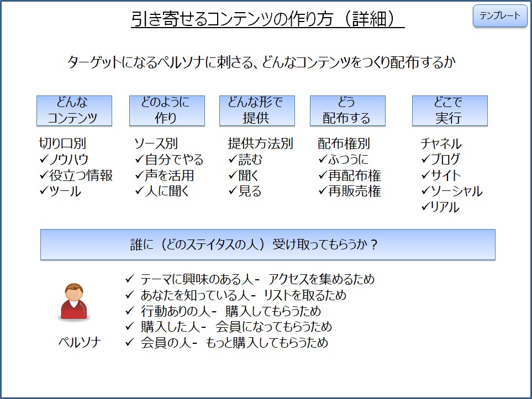Click the どんなコンテンツ header box

click(74, 110)
